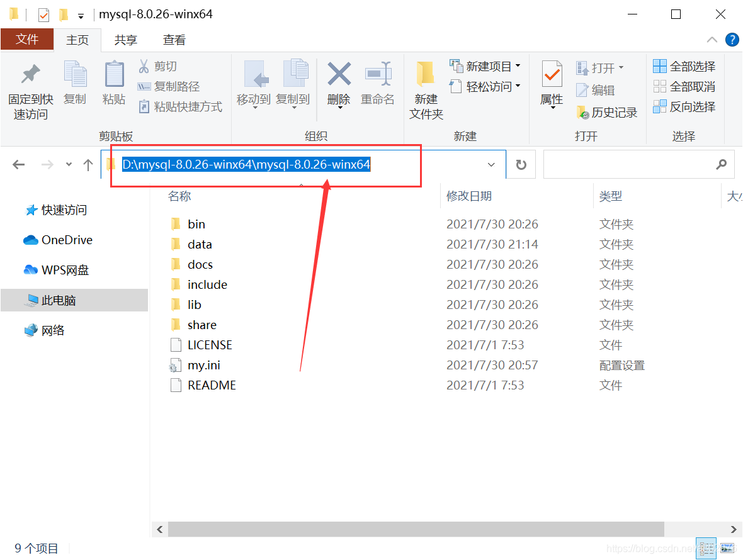Expand the Delete (删除) dropdown arrow

point(340,108)
